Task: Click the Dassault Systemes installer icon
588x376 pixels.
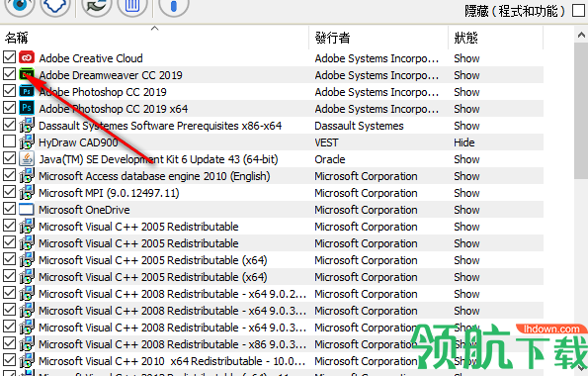Action: (27, 125)
